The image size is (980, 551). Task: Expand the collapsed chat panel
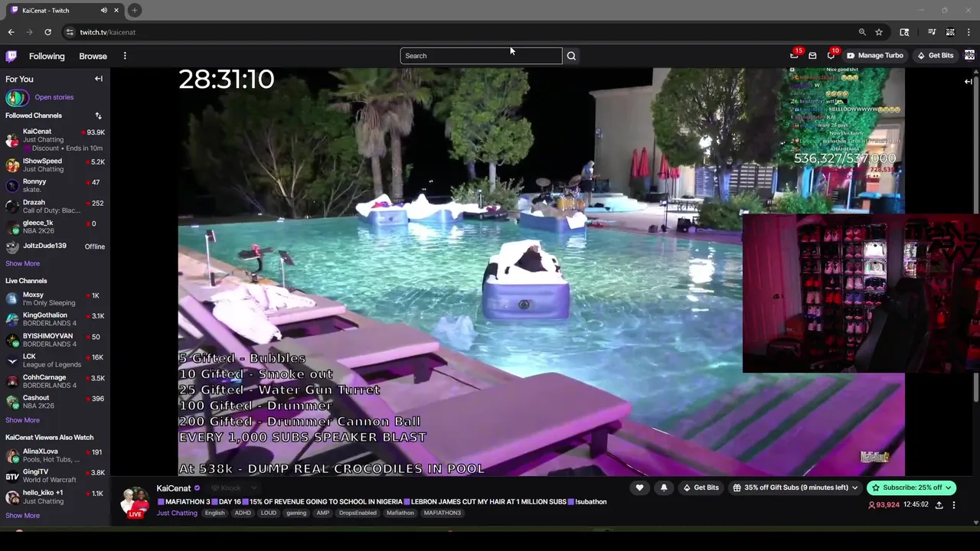[968, 81]
